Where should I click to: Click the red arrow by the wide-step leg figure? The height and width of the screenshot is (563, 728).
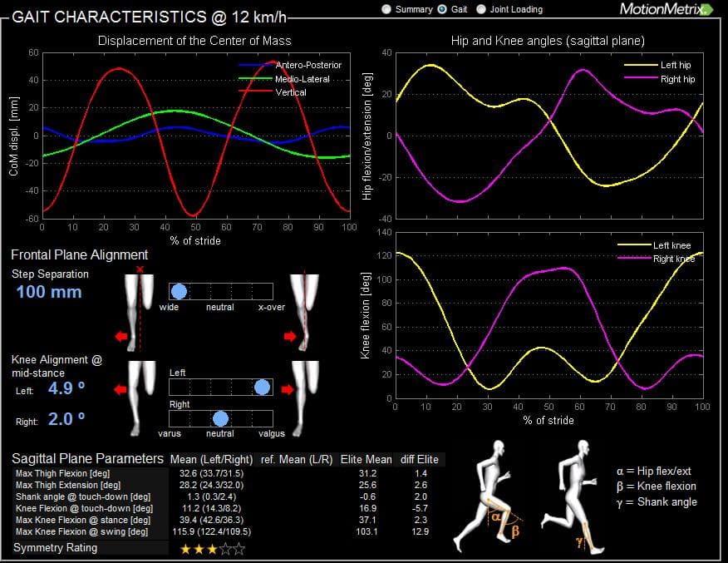click(121, 336)
